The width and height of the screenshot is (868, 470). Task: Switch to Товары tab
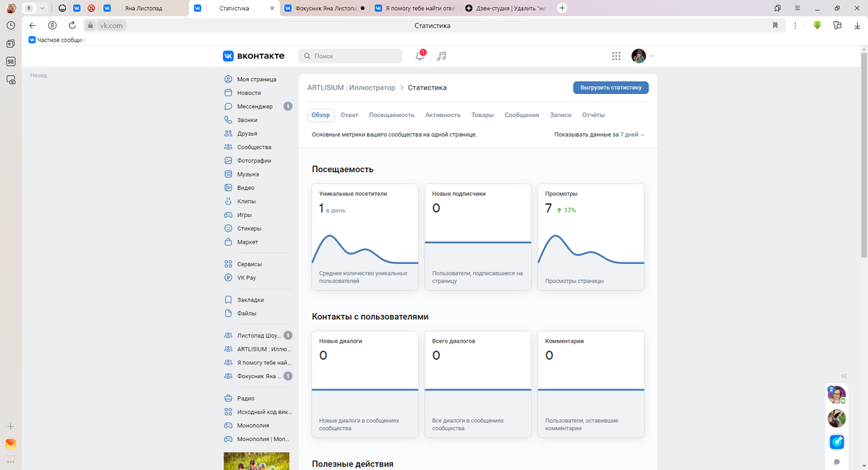tap(482, 115)
